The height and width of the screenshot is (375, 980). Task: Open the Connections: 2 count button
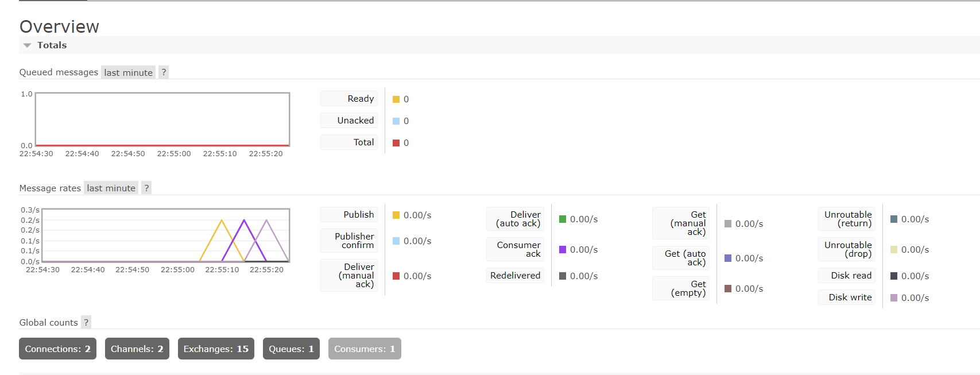pos(57,349)
